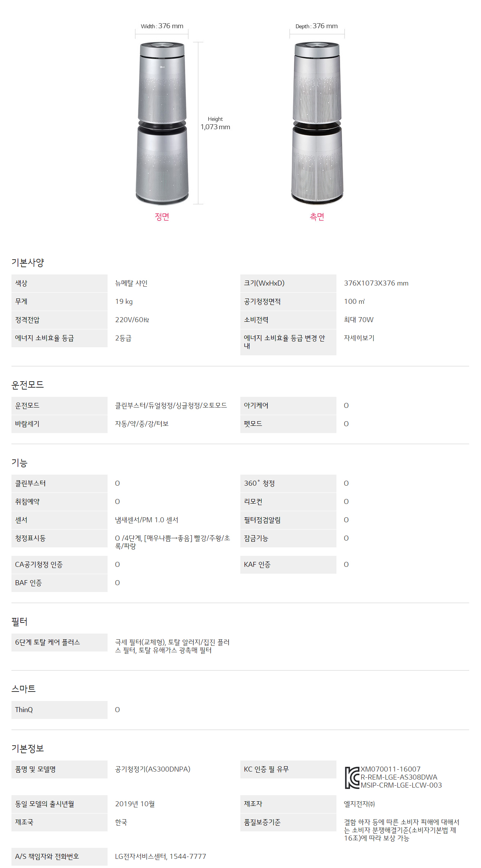This screenshot has width=481, height=868.
Task: Click the Width 376 mm dimension label
Action: [162, 26]
